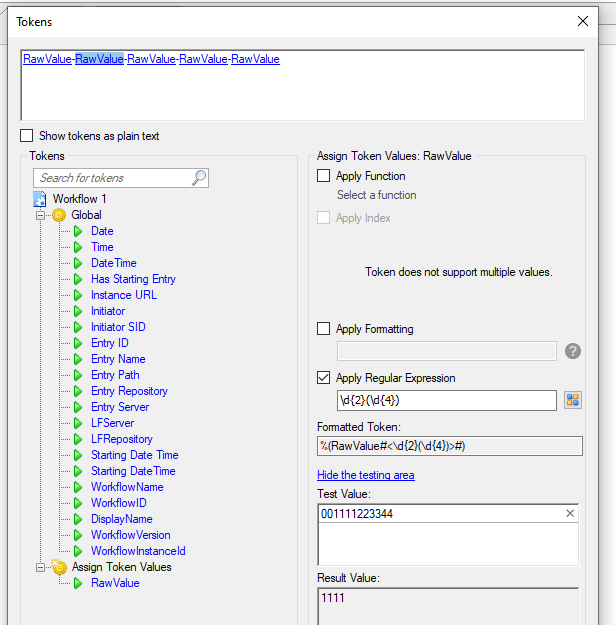Click the Assign Token Values activity icon
Screen dimensions: 616x625
59,567
